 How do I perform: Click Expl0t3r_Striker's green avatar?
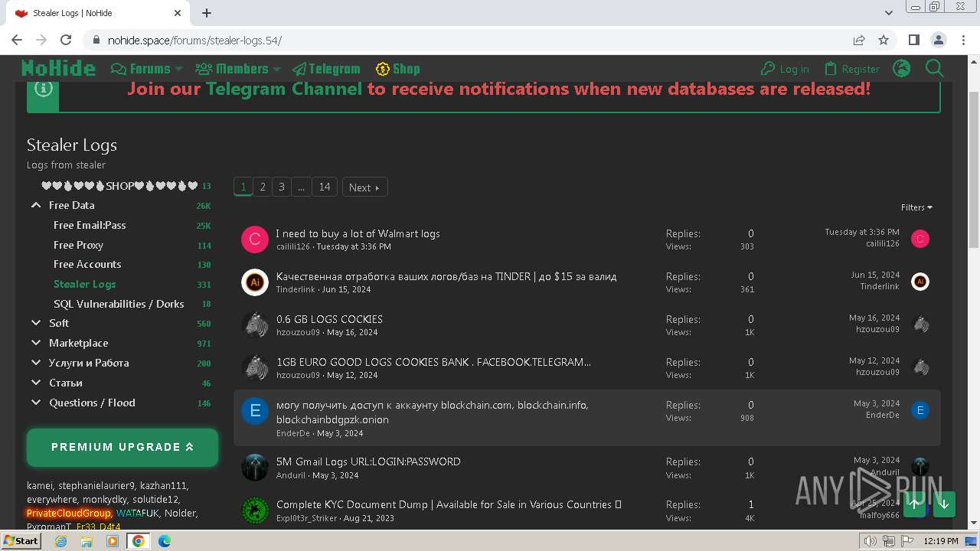pos(255,510)
